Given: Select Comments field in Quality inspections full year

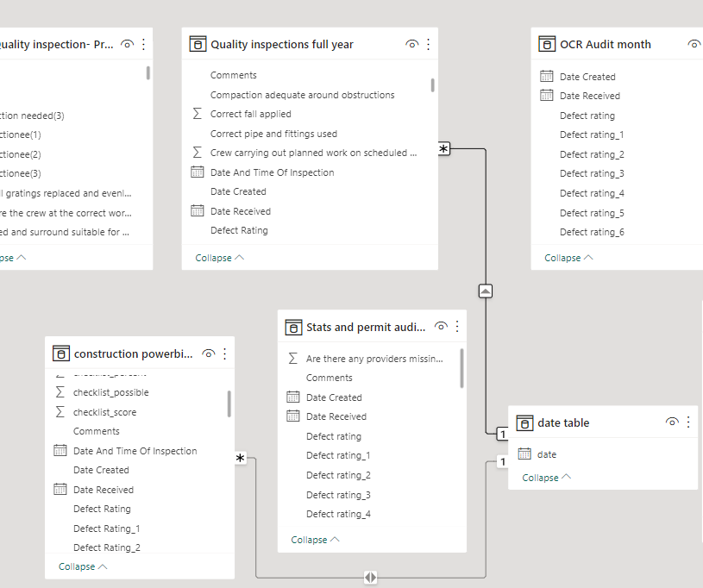Looking at the screenshot, I should tap(233, 75).
